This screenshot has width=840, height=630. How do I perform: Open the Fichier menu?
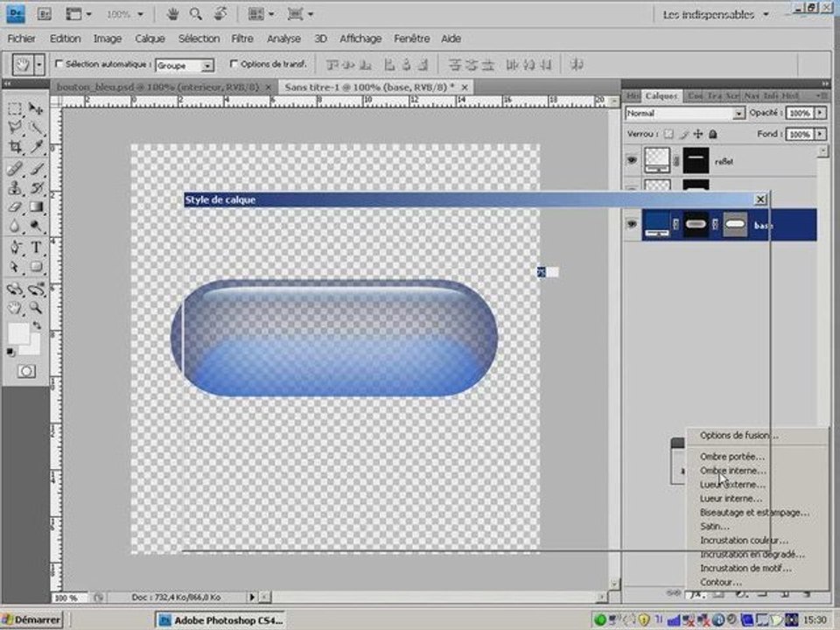click(x=21, y=38)
